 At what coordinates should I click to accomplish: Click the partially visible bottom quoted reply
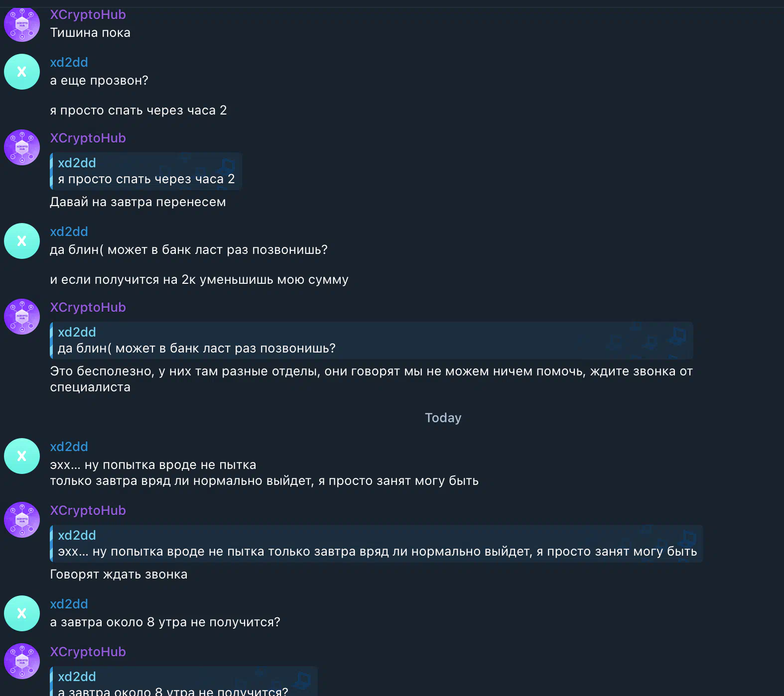tap(183, 683)
